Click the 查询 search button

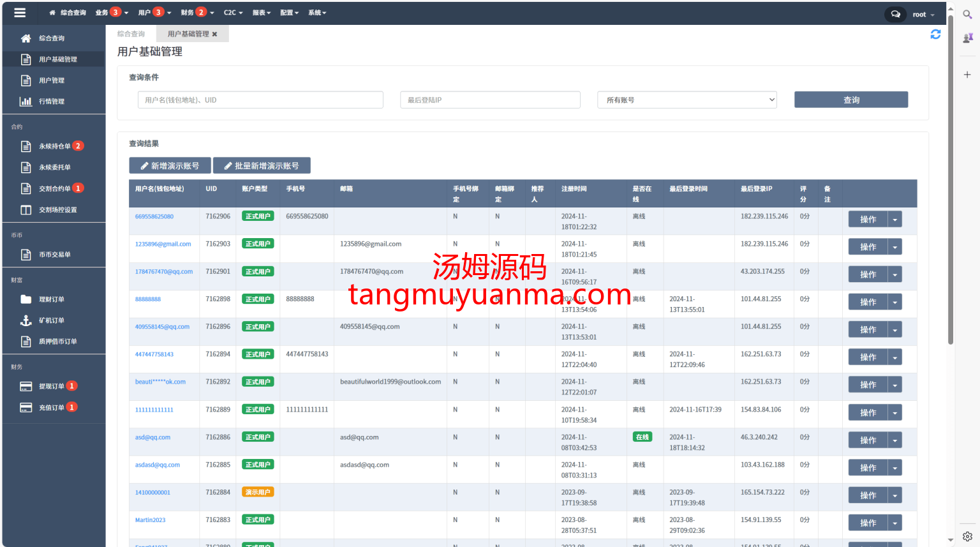[850, 100]
